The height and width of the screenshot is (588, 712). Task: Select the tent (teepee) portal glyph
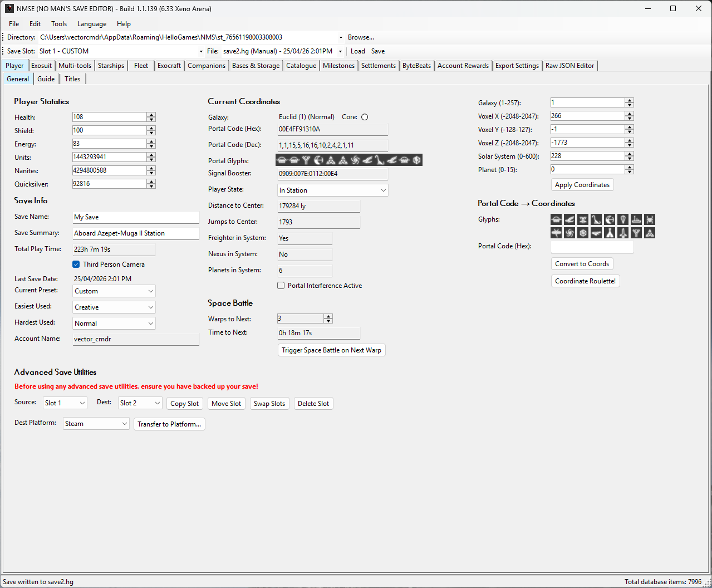click(x=610, y=233)
